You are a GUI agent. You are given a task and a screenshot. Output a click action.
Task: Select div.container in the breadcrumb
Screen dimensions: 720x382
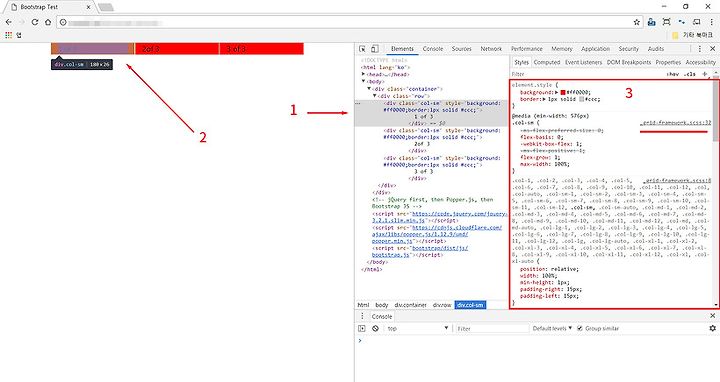[x=411, y=305]
